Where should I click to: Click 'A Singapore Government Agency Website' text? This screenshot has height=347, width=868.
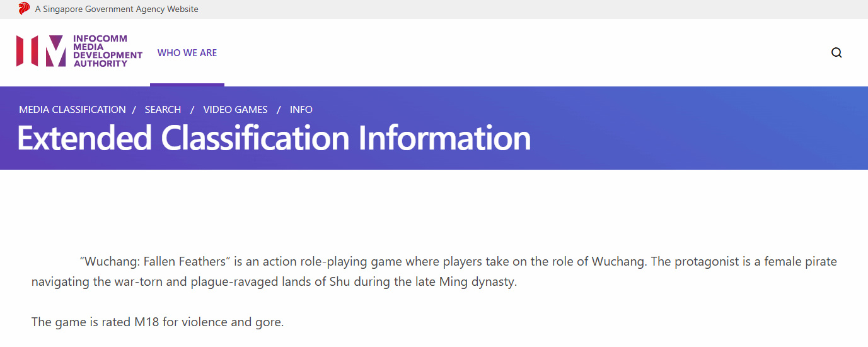pos(117,9)
